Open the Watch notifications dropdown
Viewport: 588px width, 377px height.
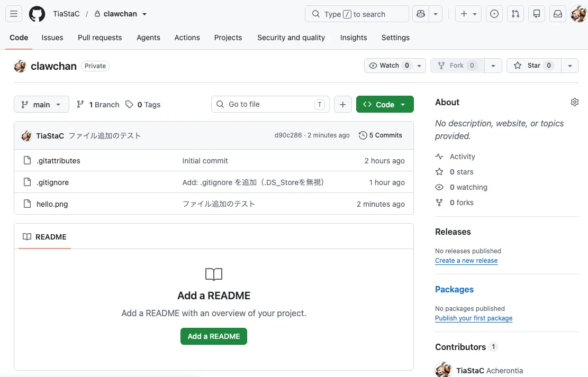pyautogui.click(x=395, y=66)
